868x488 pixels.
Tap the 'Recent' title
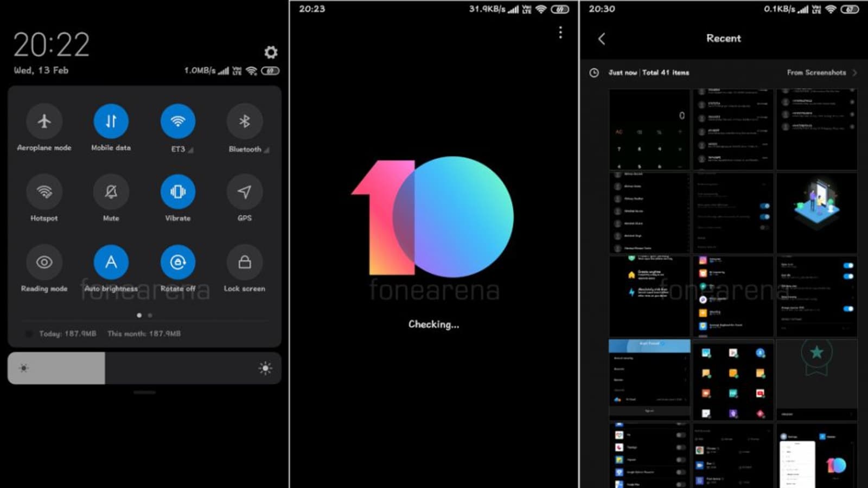(x=724, y=38)
